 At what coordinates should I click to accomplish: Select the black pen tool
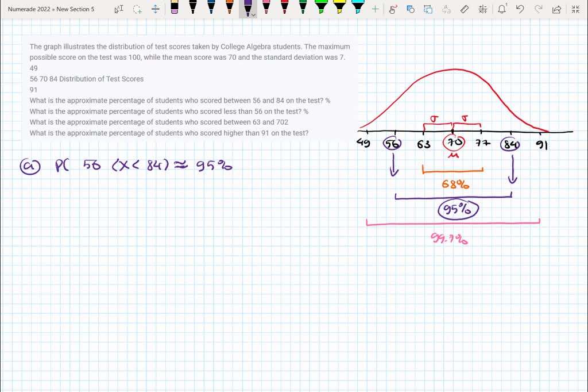point(192,9)
